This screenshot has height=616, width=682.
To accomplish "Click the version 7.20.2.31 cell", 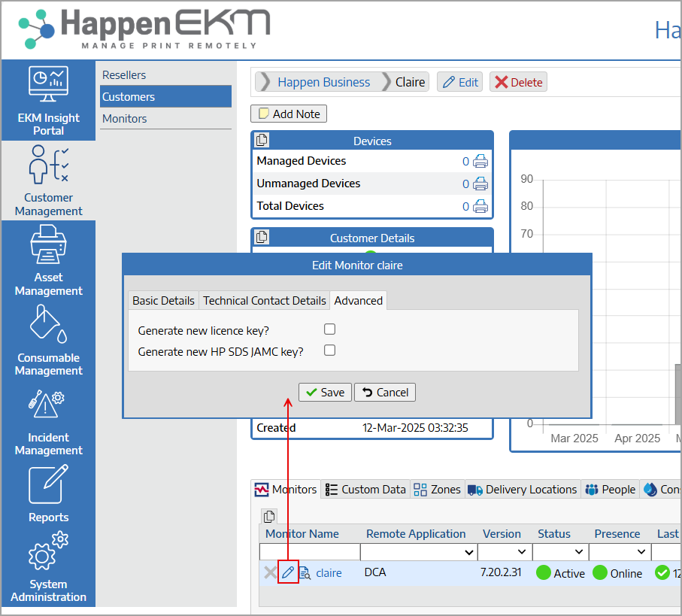I will (501, 572).
